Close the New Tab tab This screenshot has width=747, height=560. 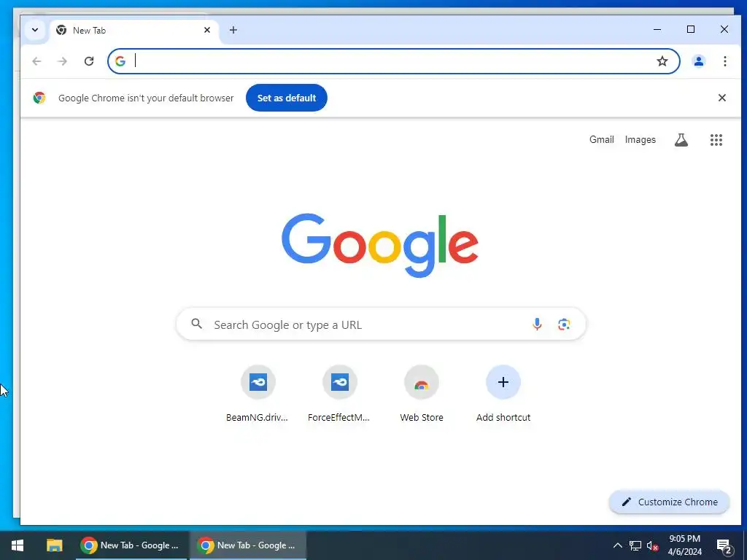207,30
